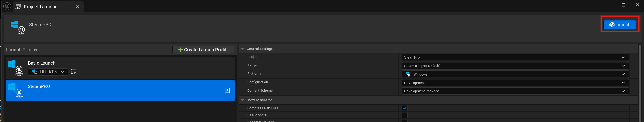Enable the Use Io Store checkbox
The image size is (644, 122).
(x=404, y=115)
